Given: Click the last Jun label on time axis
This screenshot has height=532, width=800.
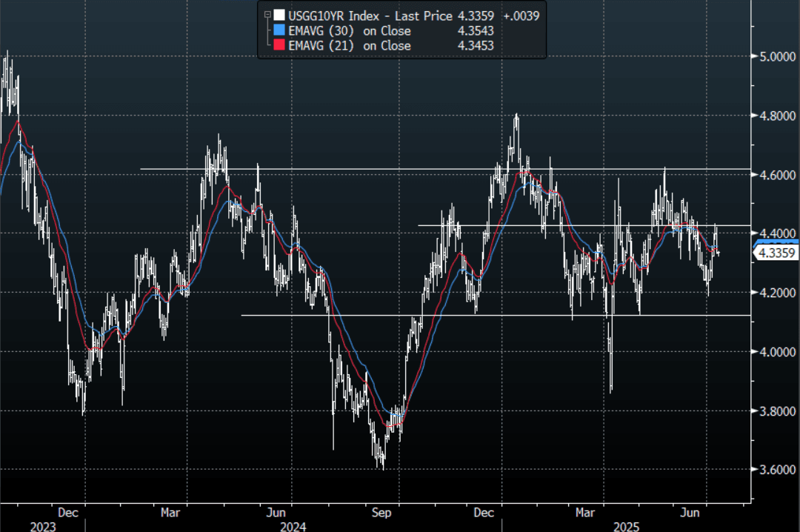Looking at the screenshot, I should tap(690, 512).
